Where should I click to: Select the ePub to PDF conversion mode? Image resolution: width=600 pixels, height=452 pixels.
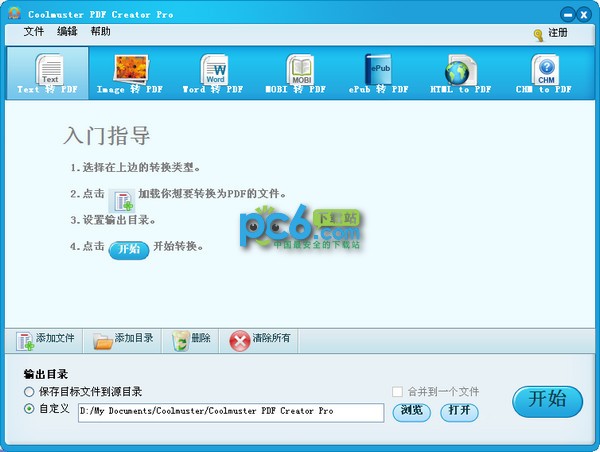click(378, 73)
